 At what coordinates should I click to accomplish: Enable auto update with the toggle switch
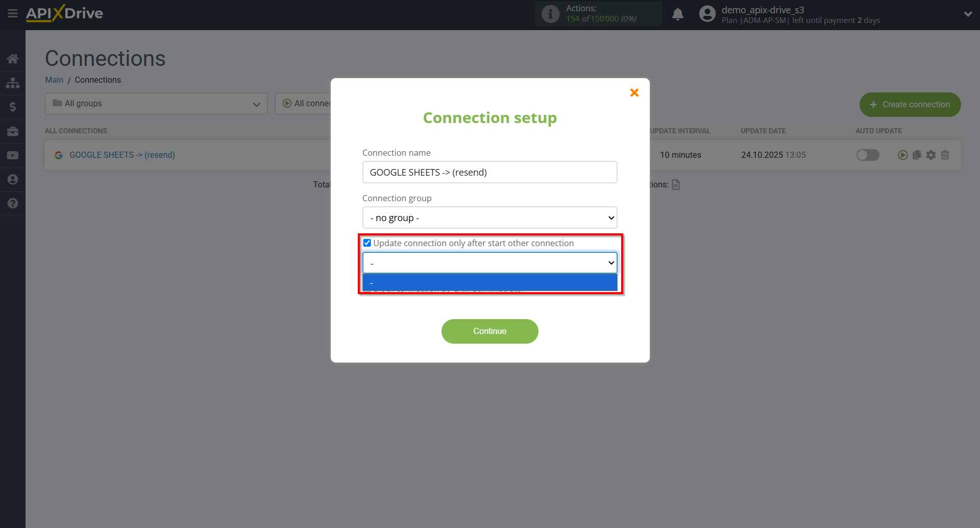coord(868,155)
